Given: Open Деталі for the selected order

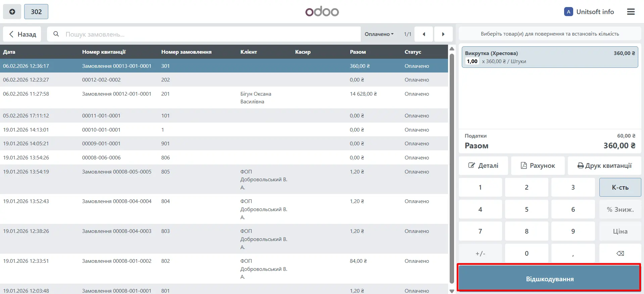Looking at the screenshot, I should (483, 165).
